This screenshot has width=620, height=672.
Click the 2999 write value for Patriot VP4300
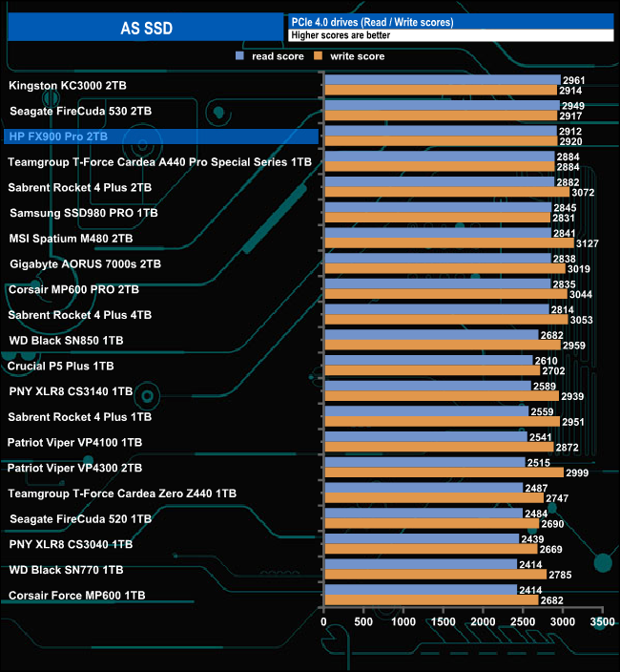pos(577,472)
